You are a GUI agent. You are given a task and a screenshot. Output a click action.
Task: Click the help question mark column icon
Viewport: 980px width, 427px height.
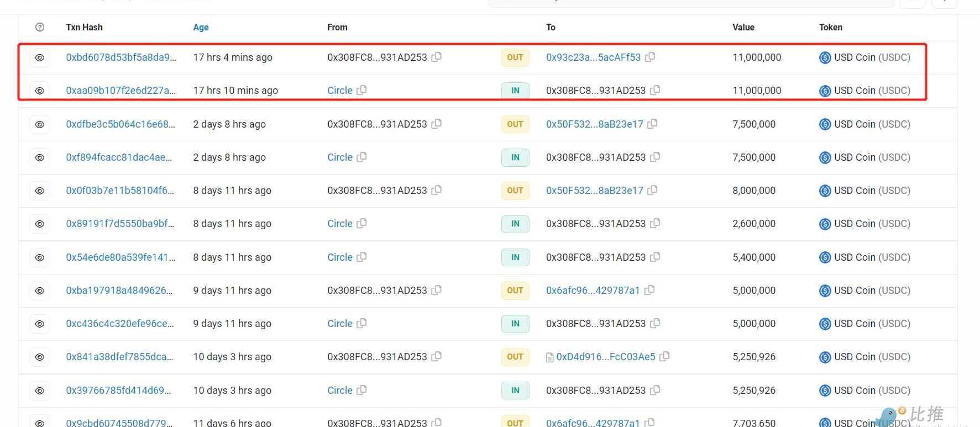coord(40,27)
